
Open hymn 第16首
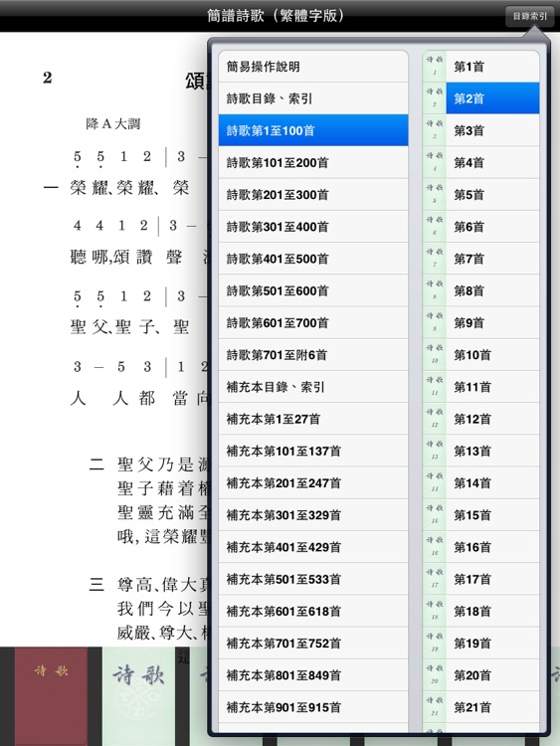click(481, 547)
